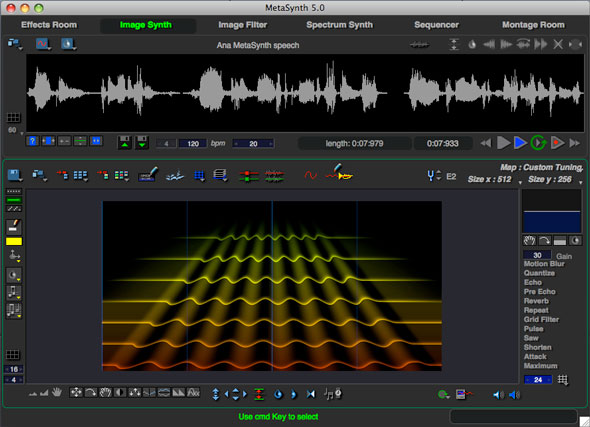Go to the Sequencer tab
The width and height of the screenshot is (590, 427).
tap(436, 25)
